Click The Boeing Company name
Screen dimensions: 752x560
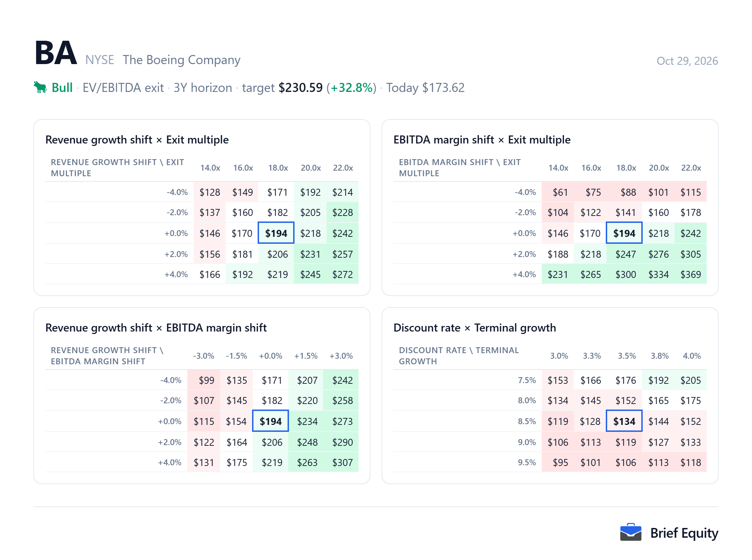tap(181, 60)
